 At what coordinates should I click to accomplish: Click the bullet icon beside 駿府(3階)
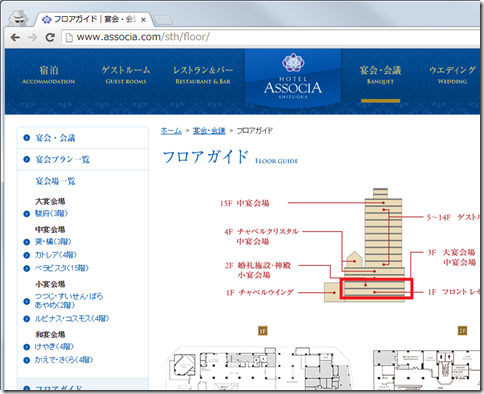pos(27,214)
